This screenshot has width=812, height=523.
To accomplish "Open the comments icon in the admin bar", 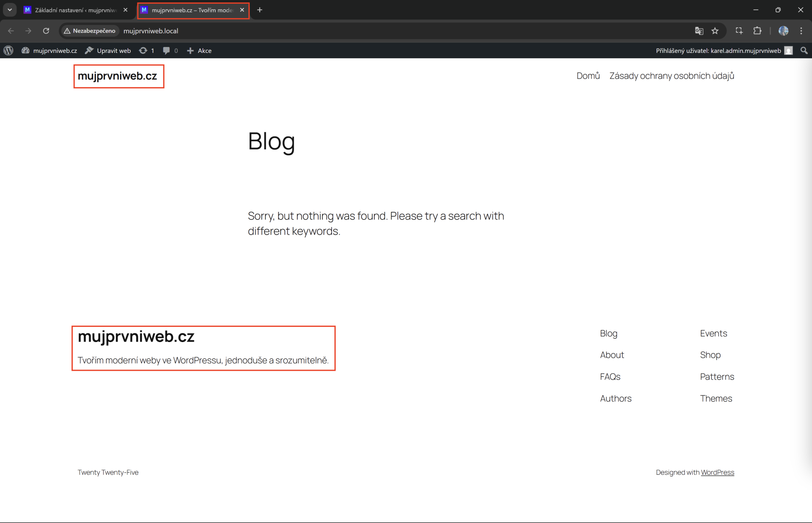I will point(167,50).
